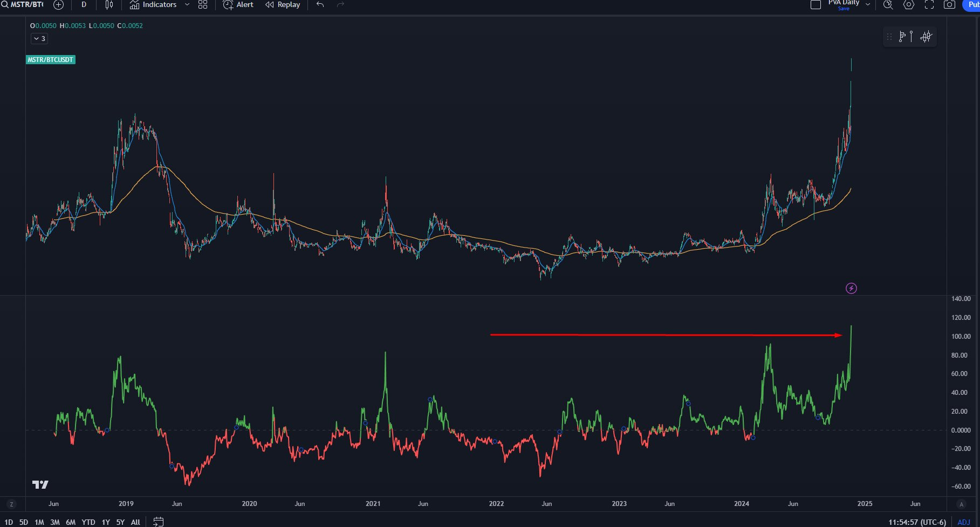Click the add symbol plus icon

click(58, 5)
